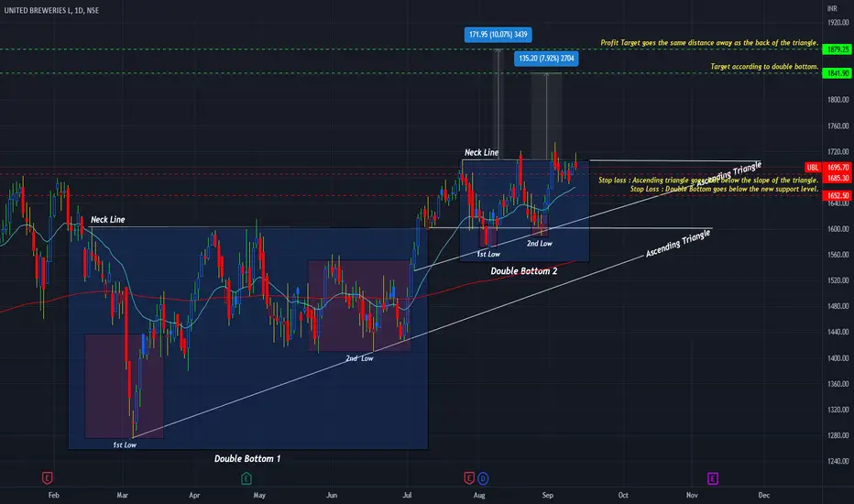Click the 1800.00 price axis value
The height and width of the screenshot is (504, 854).
coord(838,100)
